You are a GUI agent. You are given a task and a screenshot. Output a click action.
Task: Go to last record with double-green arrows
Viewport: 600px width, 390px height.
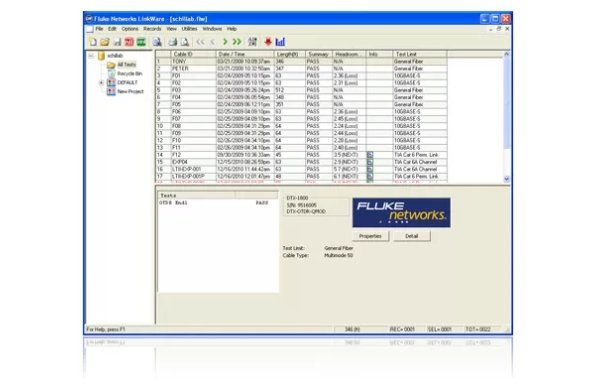[237, 42]
